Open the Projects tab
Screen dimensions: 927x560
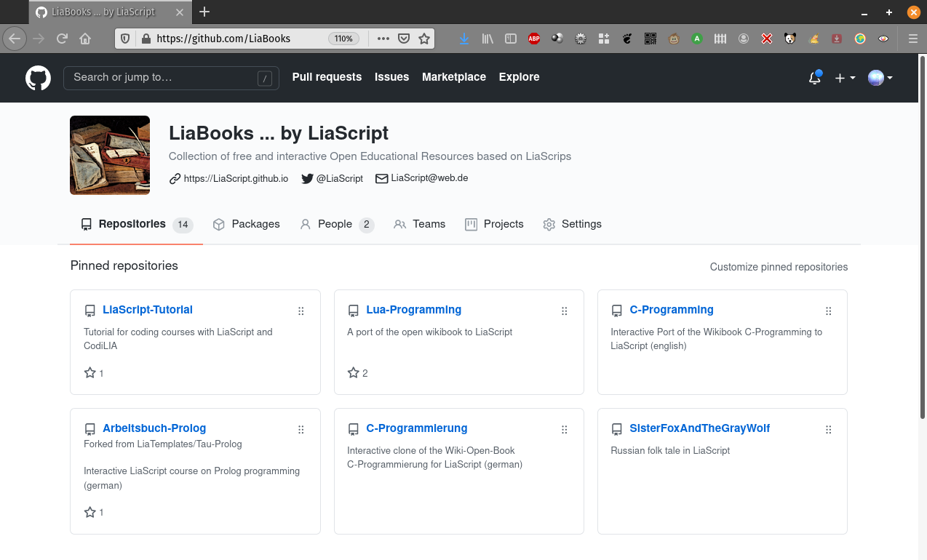[x=494, y=224]
